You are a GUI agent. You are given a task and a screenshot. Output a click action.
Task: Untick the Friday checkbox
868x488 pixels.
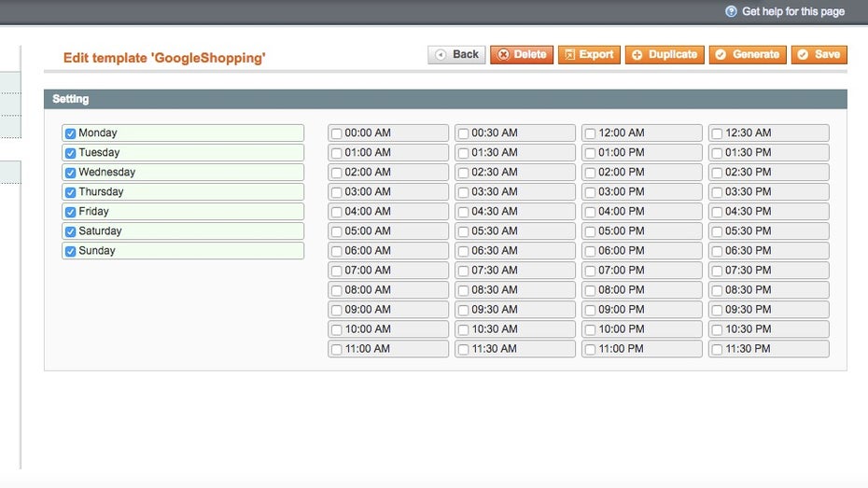point(70,212)
